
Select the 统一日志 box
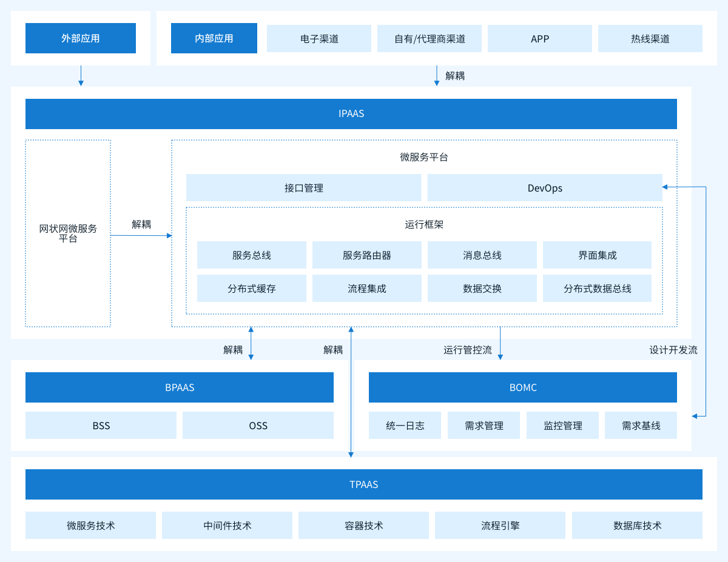point(405,426)
